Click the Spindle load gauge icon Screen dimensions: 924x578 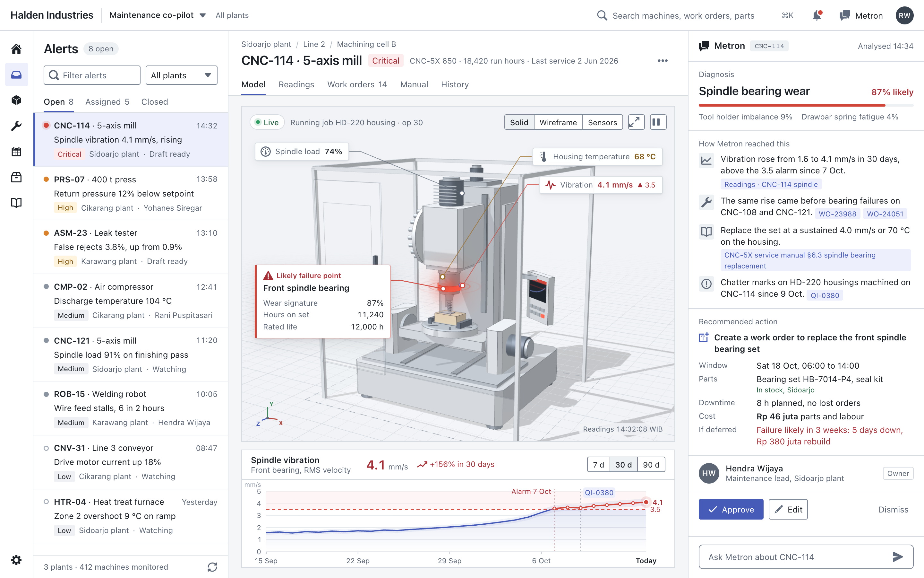265,152
